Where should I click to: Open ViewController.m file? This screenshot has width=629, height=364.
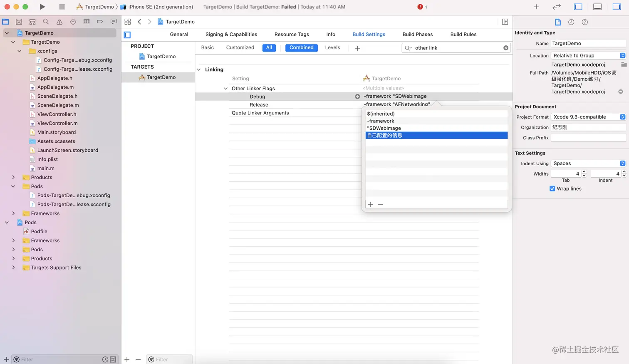pyautogui.click(x=57, y=123)
